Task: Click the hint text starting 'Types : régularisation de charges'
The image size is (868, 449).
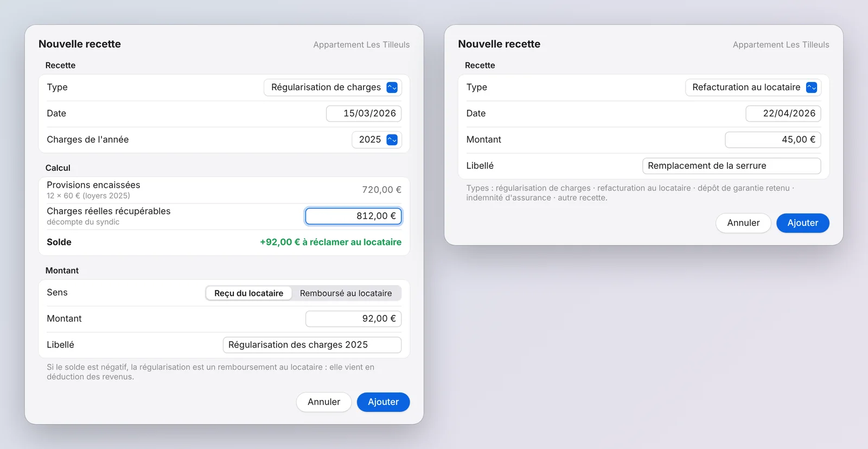Action: click(x=630, y=193)
